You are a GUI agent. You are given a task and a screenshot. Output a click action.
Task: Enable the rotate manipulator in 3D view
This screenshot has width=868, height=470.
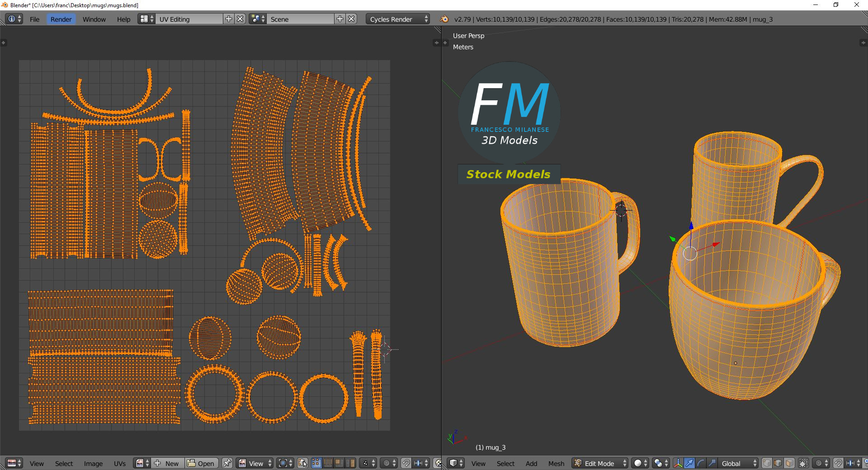point(700,463)
